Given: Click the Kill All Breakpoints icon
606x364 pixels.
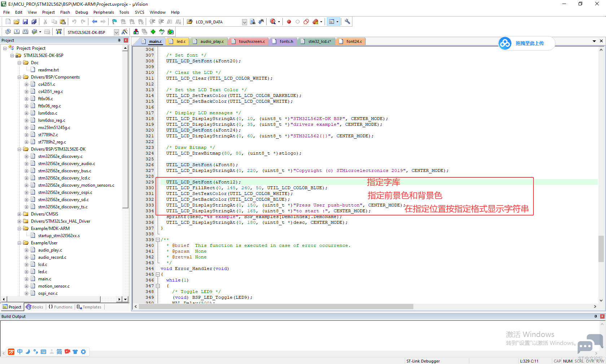Looking at the screenshot, I should pyautogui.click(x=316, y=22).
